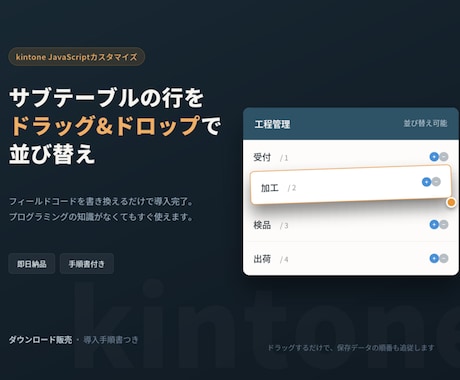The width and height of the screenshot is (460, 380).
Task: Click the 並び替え heading line
Action: (x=52, y=154)
